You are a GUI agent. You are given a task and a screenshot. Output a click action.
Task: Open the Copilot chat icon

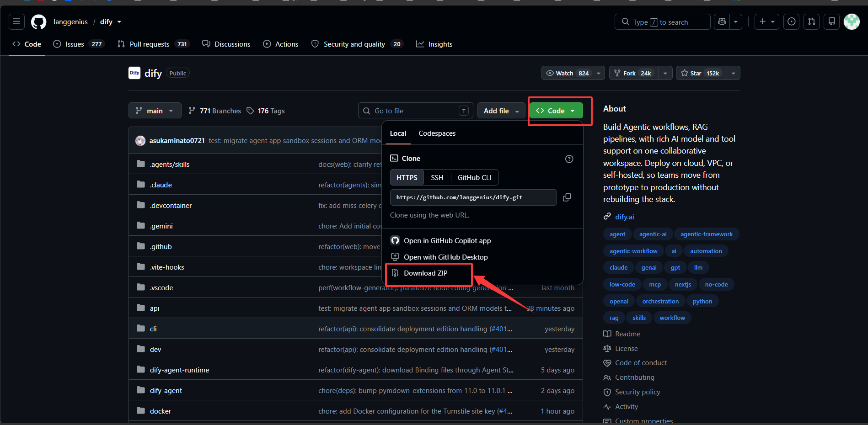click(722, 21)
